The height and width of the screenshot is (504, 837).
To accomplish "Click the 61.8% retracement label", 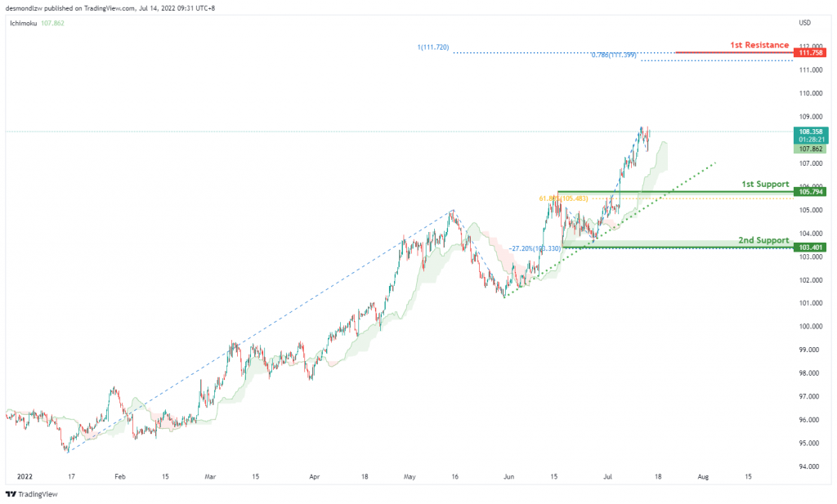I will click(x=563, y=198).
